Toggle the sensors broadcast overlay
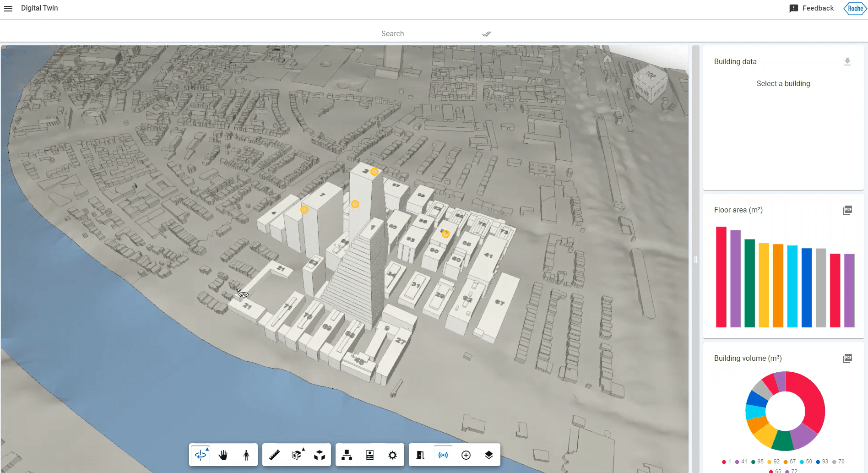This screenshot has height=473, width=868. tap(443, 455)
